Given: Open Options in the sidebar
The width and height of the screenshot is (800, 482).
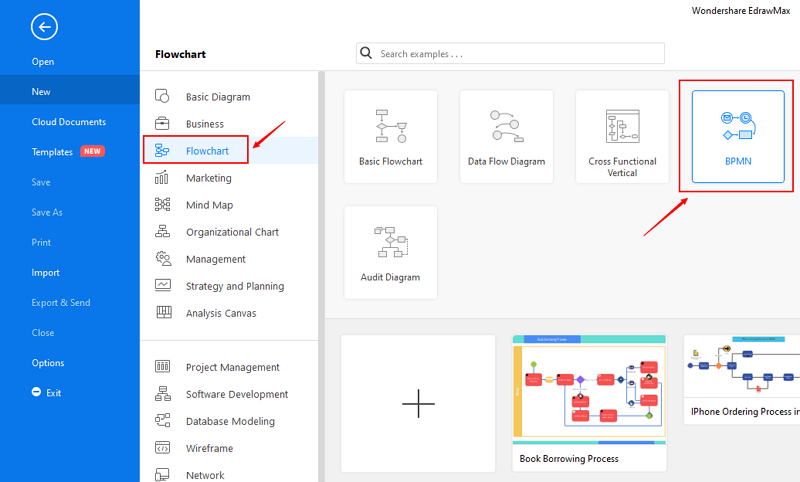Looking at the screenshot, I should [x=48, y=363].
